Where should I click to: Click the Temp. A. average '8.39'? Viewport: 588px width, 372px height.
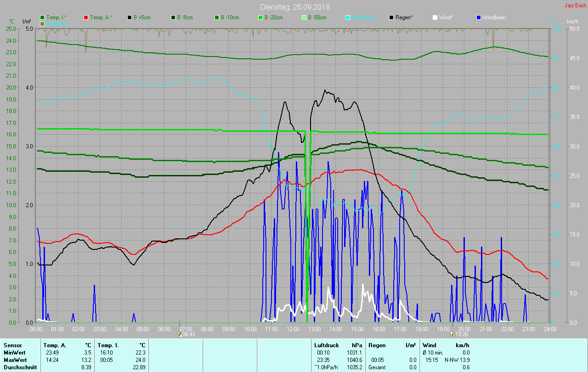pyautogui.click(x=86, y=367)
